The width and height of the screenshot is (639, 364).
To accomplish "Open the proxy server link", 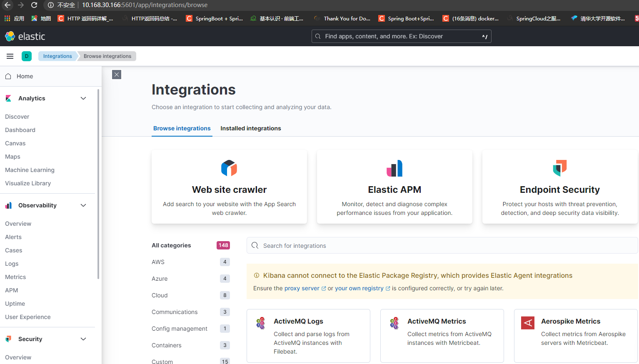I will click(305, 288).
